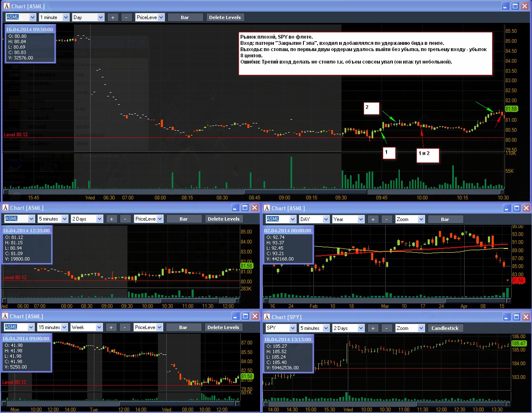Click minus button in 5 minutes ASML chart
Screen dimensions: 532x413
click(x=125, y=219)
